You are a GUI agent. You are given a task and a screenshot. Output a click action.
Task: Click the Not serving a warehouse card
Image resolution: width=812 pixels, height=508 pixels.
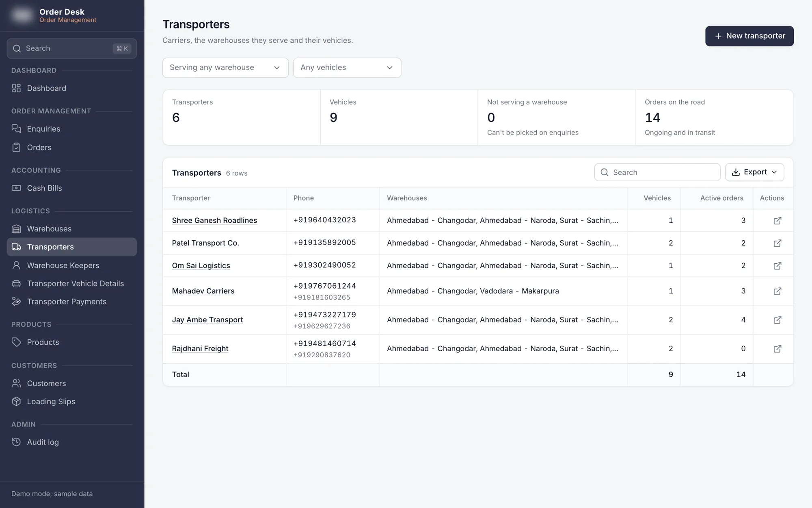(557, 117)
